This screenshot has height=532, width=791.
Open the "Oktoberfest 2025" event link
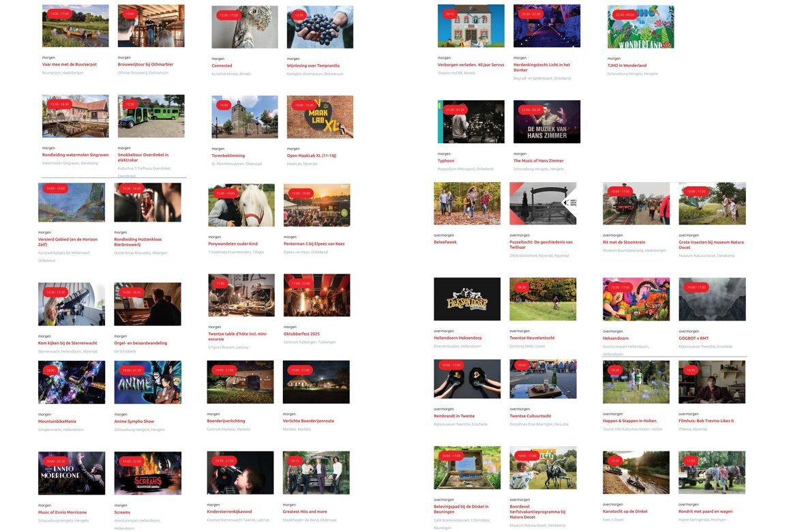pyautogui.click(x=301, y=334)
